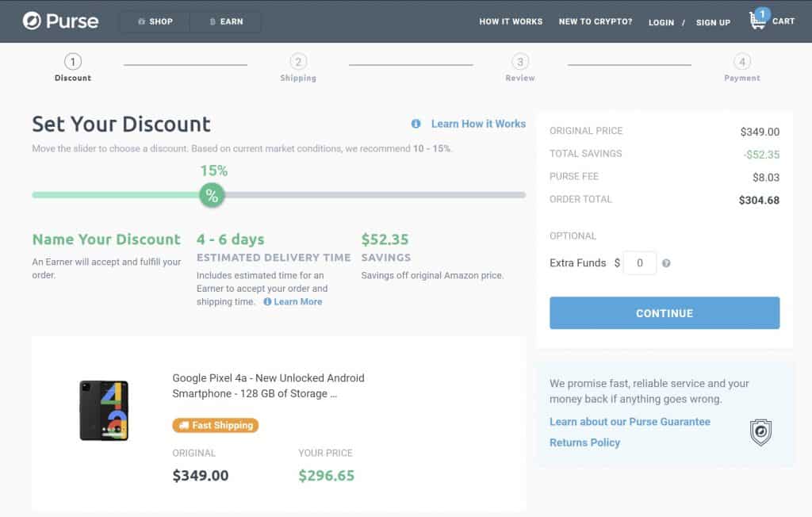Click the LOGIN link
This screenshot has height=517, width=812.
click(x=661, y=22)
